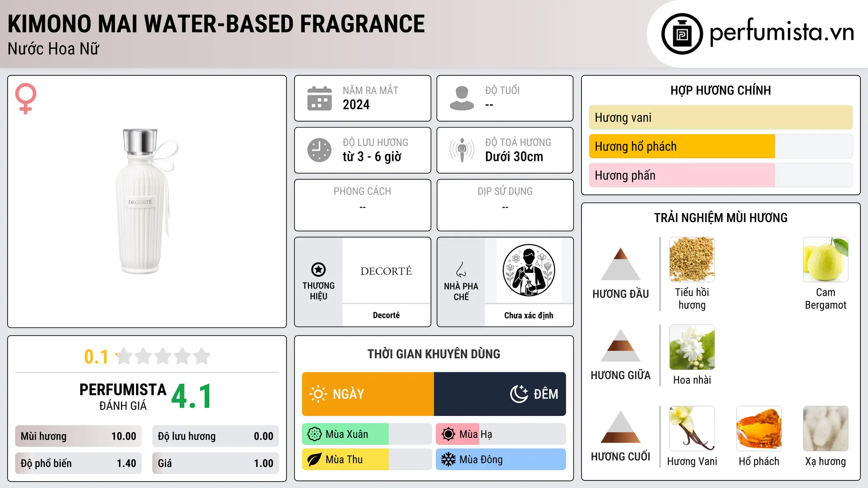Click the Hương cuối pyramid icon
The width and height of the screenshot is (868, 488).
click(x=620, y=427)
